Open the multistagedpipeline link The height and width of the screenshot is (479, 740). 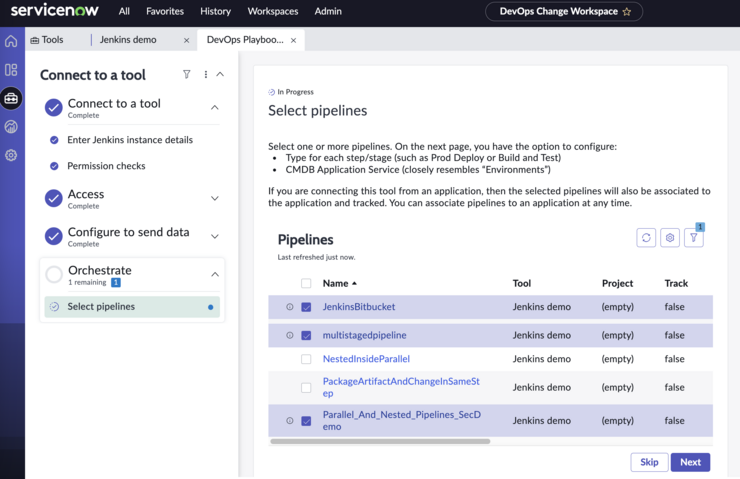(364, 335)
